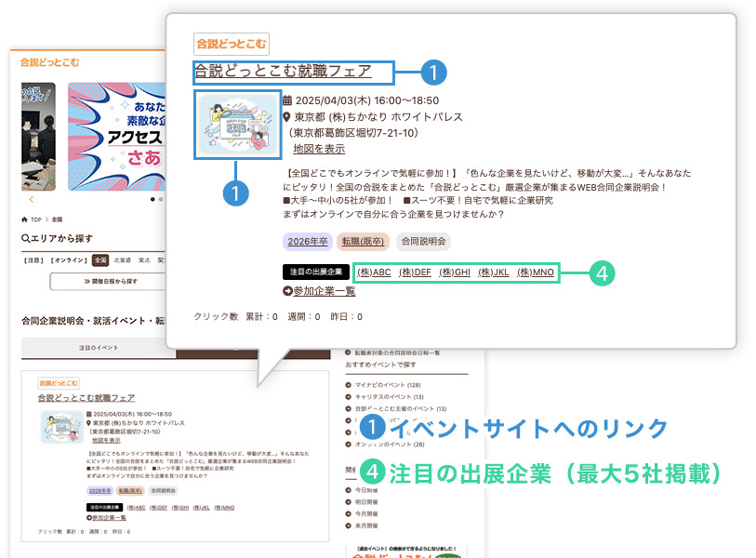Open the (株)GHI company link in popup
The height and width of the screenshot is (558, 756).
[x=454, y=272]
